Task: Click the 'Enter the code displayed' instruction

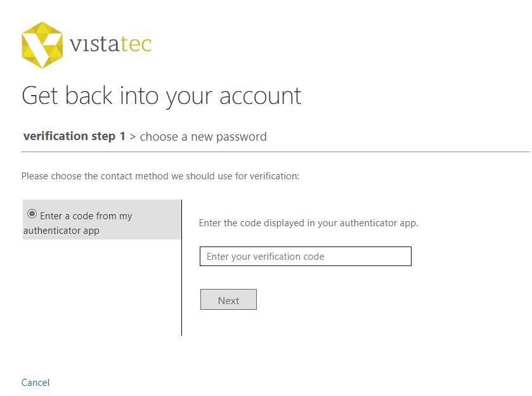Action: 308,223
